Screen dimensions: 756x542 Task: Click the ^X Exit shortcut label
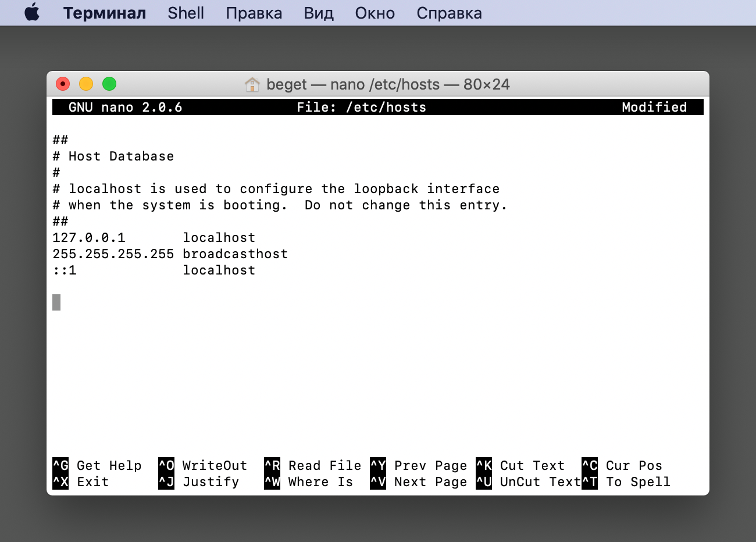tap(81, 482)
